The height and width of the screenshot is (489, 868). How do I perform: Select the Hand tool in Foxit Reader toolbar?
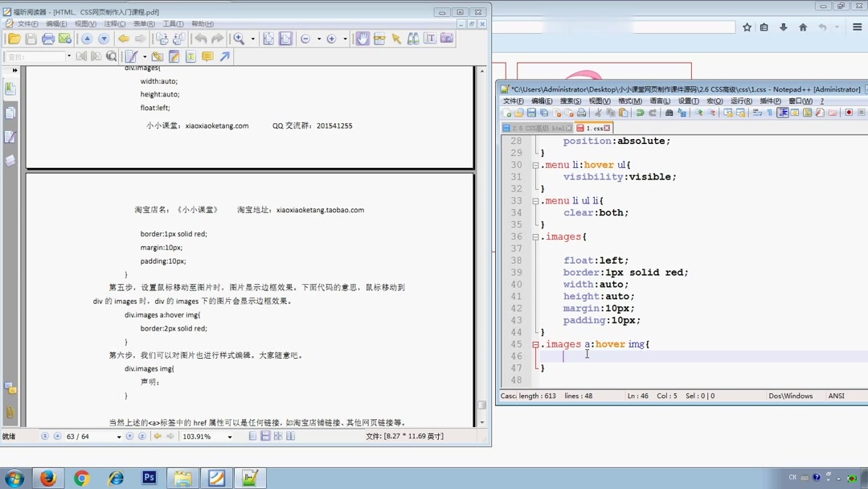pyautogui.click(x=363, y=38)
